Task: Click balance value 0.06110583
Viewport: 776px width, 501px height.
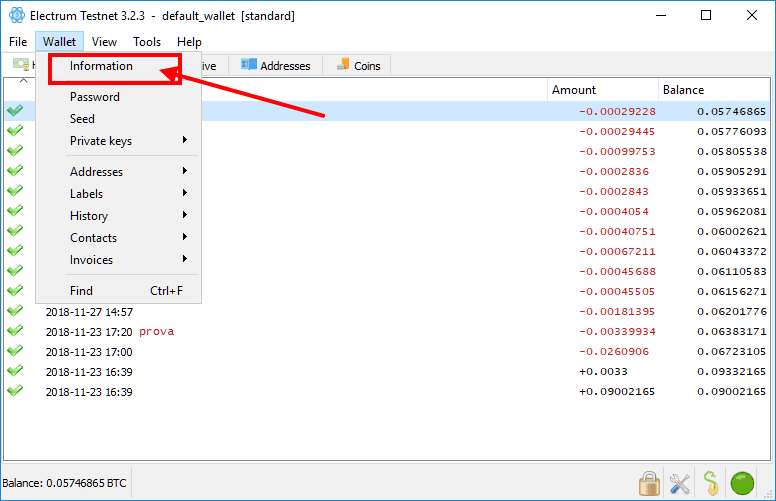Action: point(731,271)
